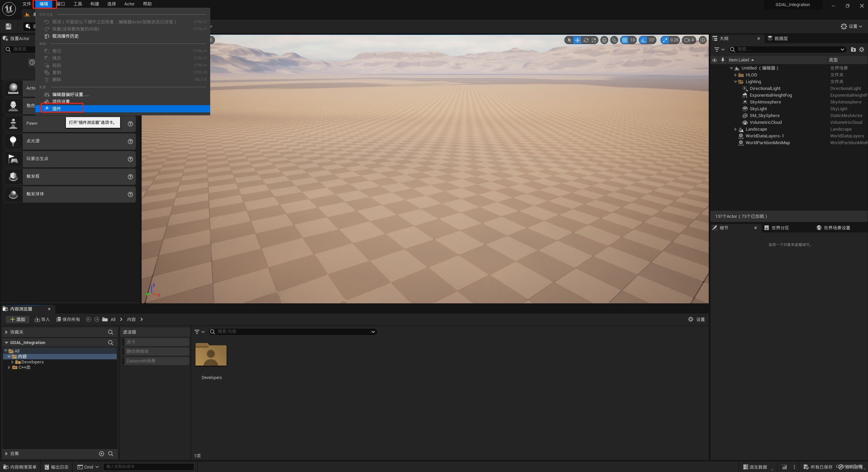
Task: Open the Plugins (插件) menu entry
Action: pyautogui.click(x=57, y=109)
